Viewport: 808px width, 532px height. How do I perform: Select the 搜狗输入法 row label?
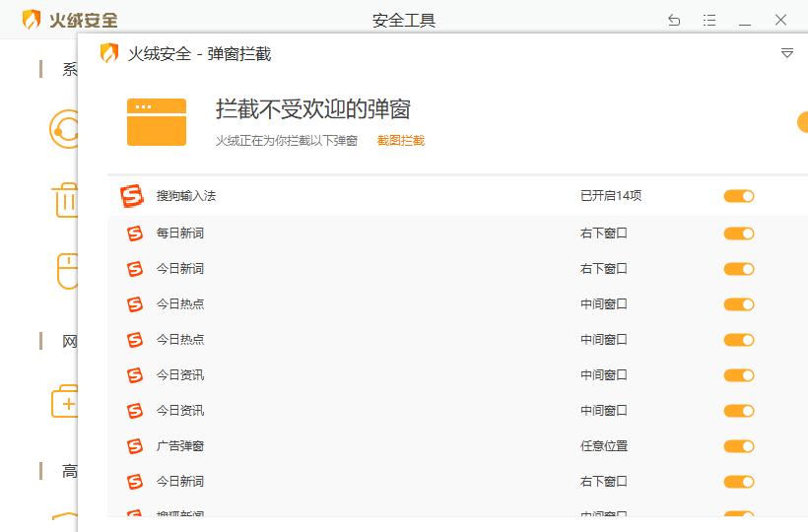[x=186, y=196]
